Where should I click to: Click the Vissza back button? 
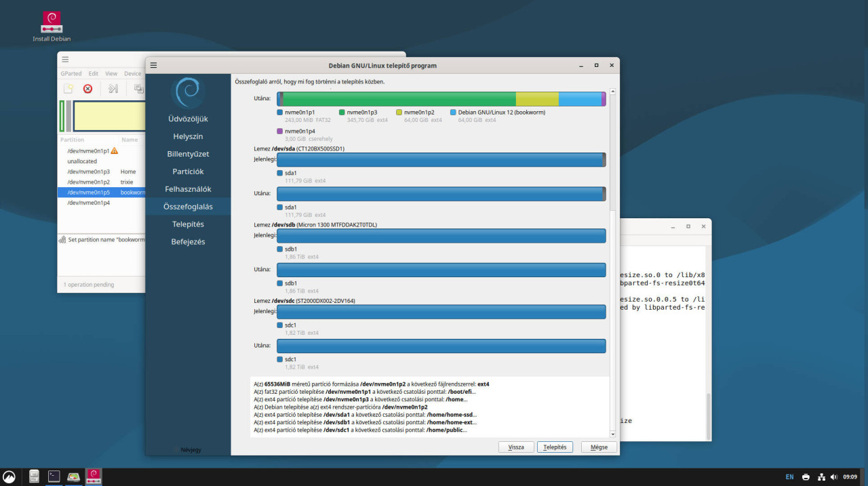516,447
